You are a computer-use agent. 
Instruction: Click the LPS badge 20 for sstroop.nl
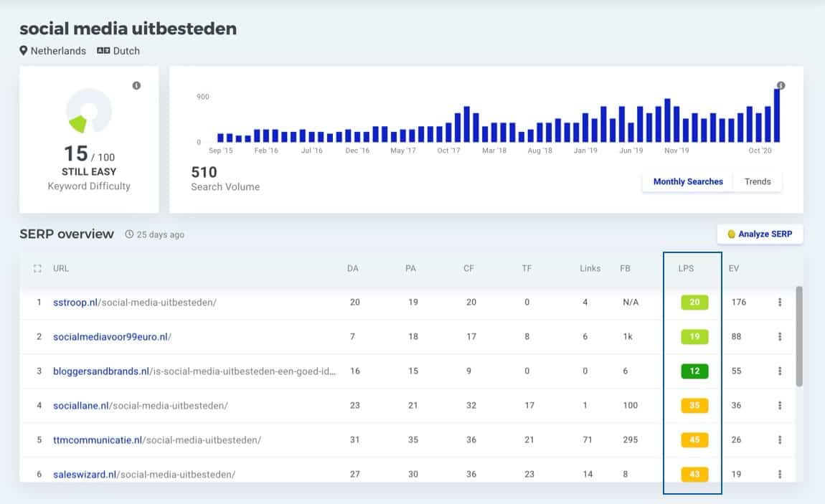point(694,303)
